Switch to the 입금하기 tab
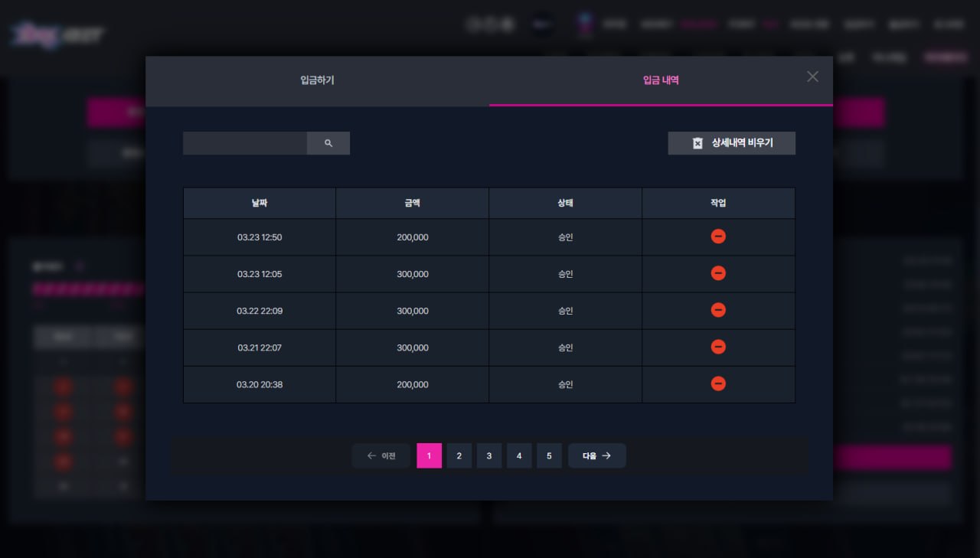The height and width of the screenshot is (558, 980). point(317,80)
